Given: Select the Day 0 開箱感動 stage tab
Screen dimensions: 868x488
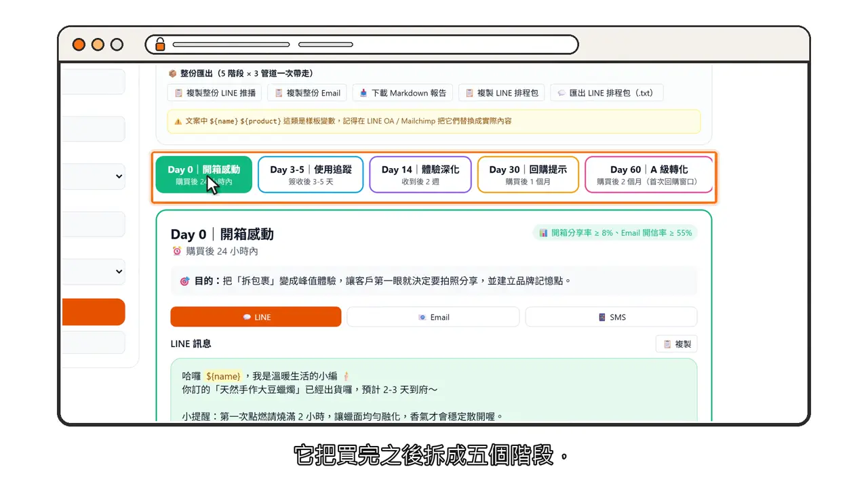Looking at the screenshot, I should pos(203,175).
